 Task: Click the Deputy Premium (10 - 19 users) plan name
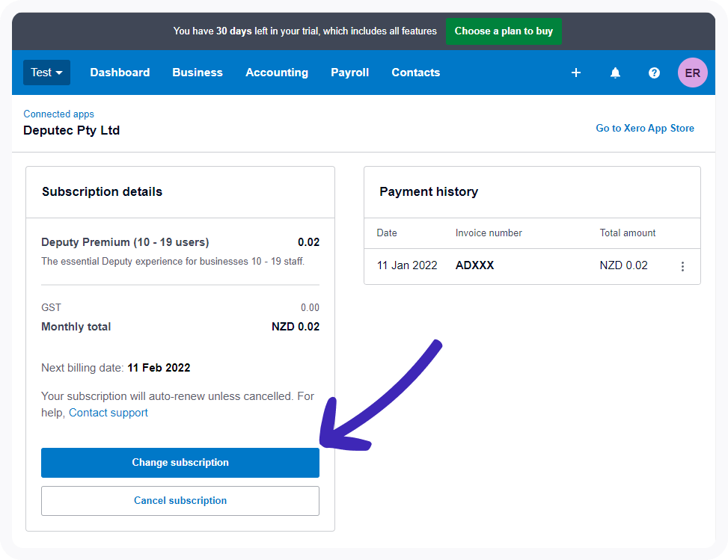point(126,242)
